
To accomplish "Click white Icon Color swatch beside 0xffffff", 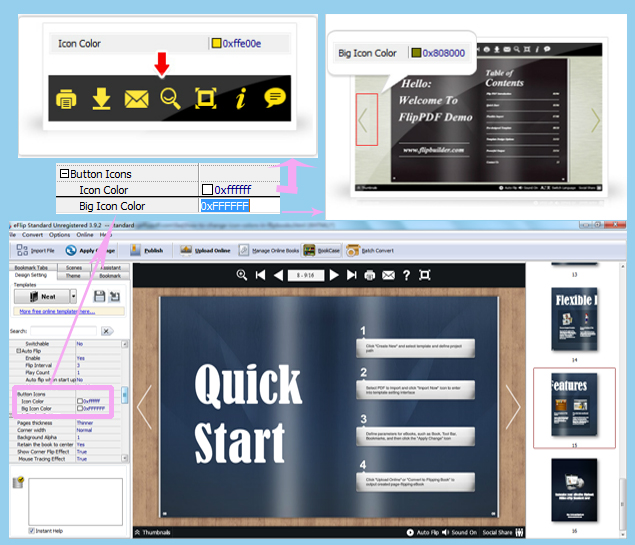I will pyautogui.click(x=207, y=189).
